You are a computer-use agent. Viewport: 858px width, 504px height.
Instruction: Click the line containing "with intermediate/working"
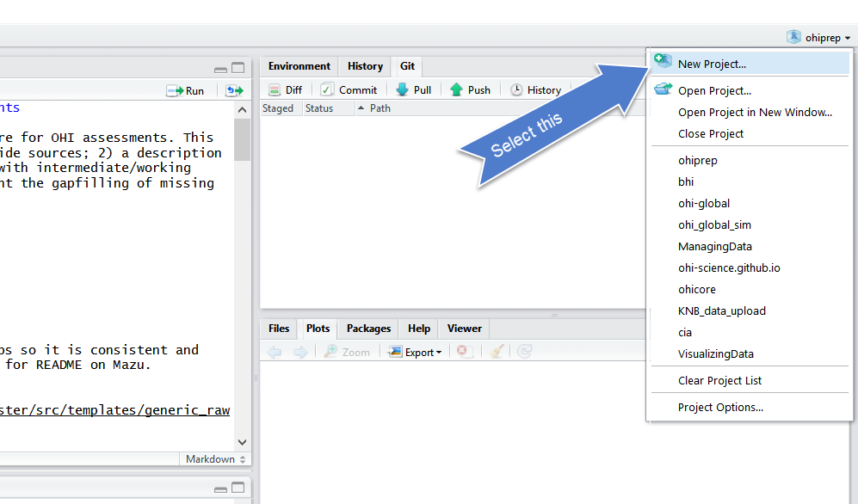96,168
